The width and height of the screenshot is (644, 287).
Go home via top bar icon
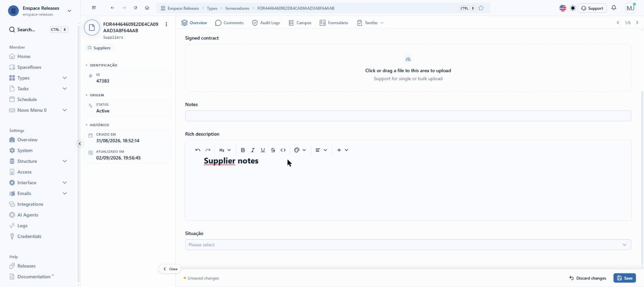tap(147, 8)
